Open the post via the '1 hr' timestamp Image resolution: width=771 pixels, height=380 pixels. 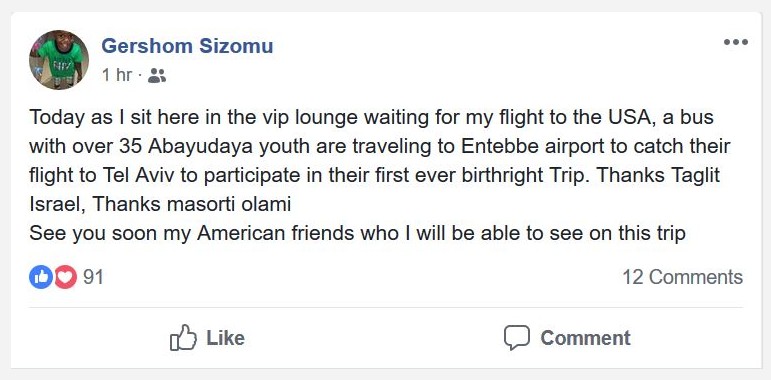pyautogui.click(x=117, y=75)
